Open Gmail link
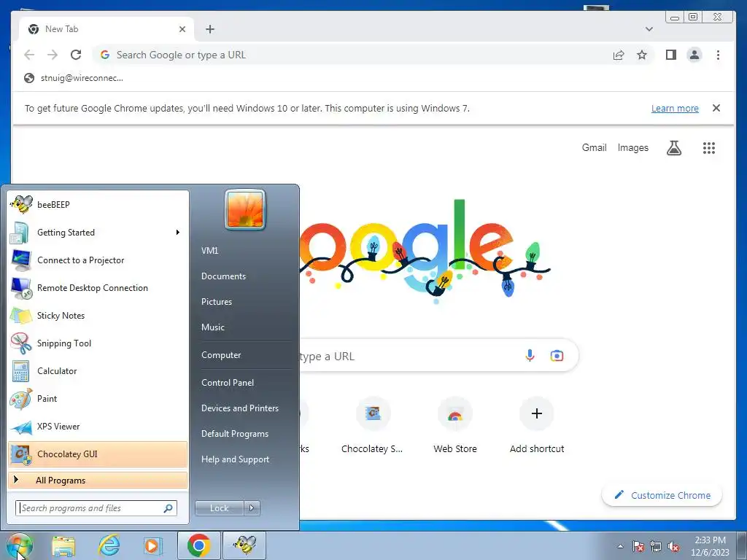 [594, 147]
